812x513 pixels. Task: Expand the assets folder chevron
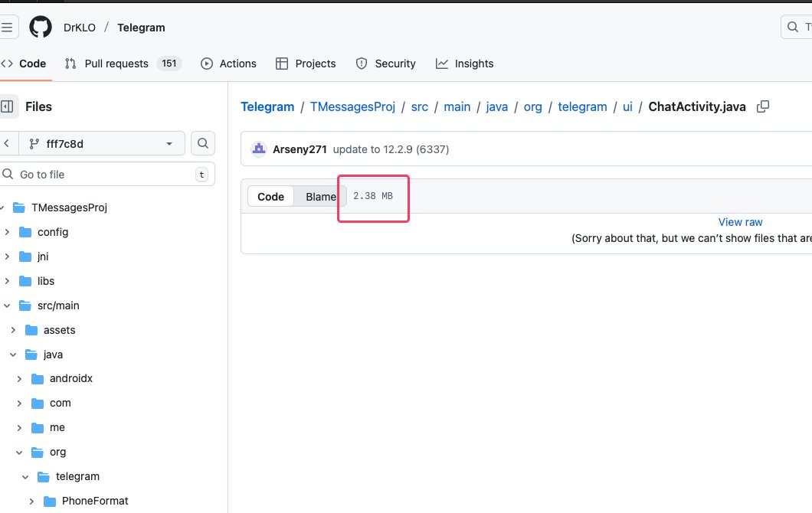click(13, 330)
